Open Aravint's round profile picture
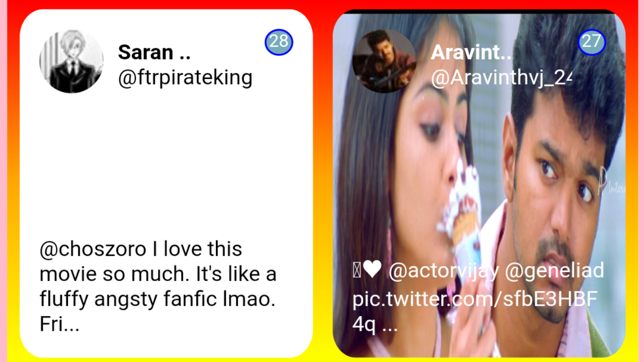 pyautogui.click(x=384, y=61)
